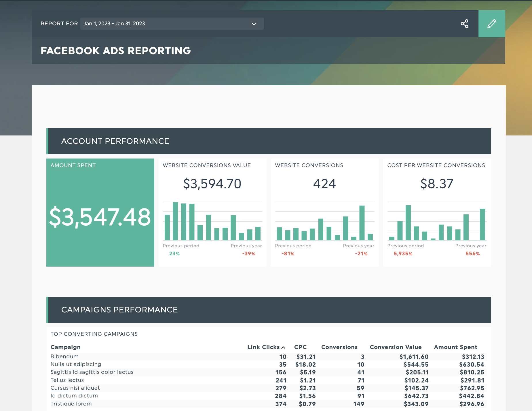Select the Tristique lorem campaign row
Image resolution: width=532 pixels, height=411 pixels.
tap(71, 404)
